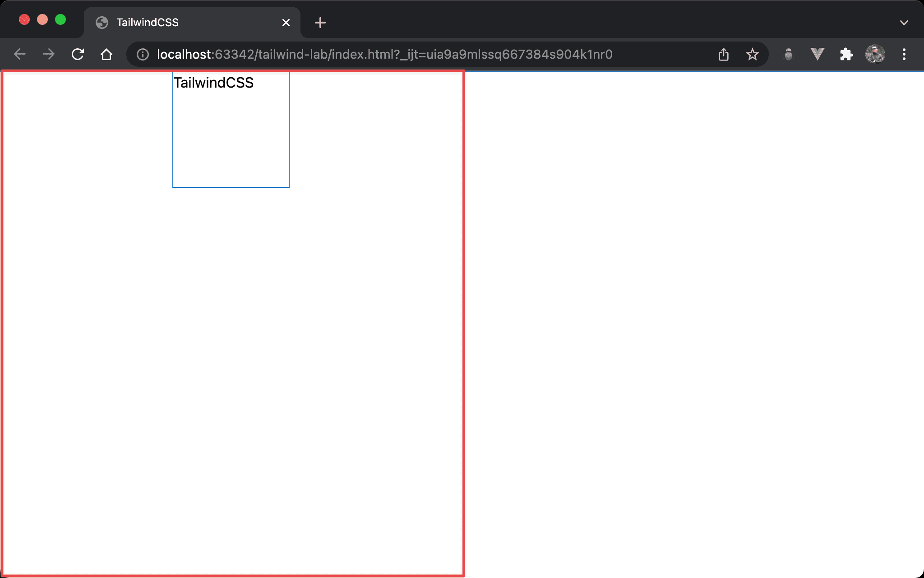Open the gray bug extension icon
This screenshot has height=578, width=924.
(x=789, y=55)
